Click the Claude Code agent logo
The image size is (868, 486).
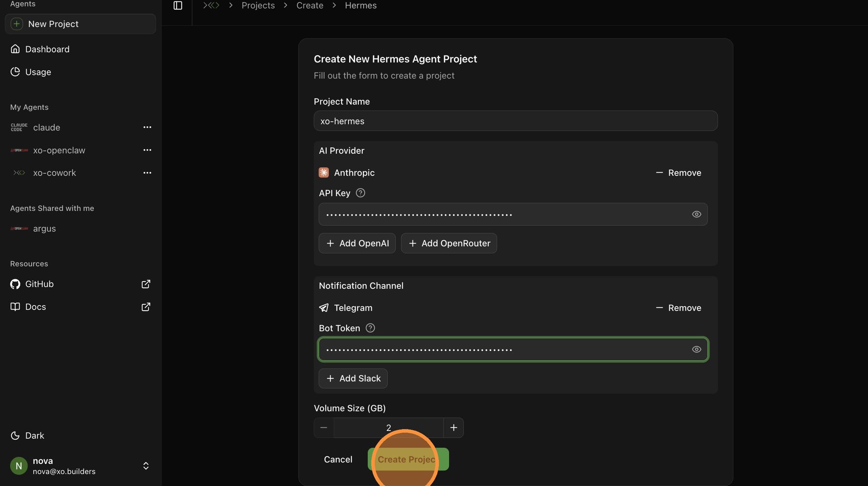coord(19,127)
